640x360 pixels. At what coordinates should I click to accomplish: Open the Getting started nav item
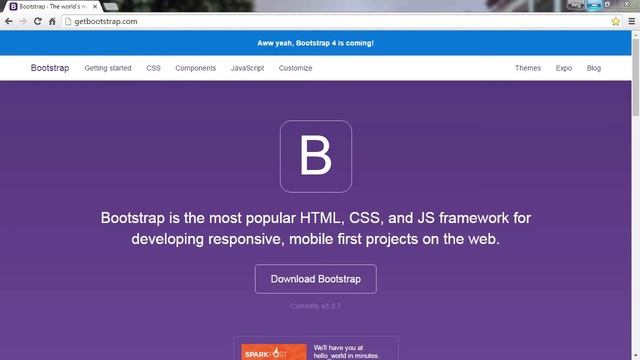tap(108, 68)
